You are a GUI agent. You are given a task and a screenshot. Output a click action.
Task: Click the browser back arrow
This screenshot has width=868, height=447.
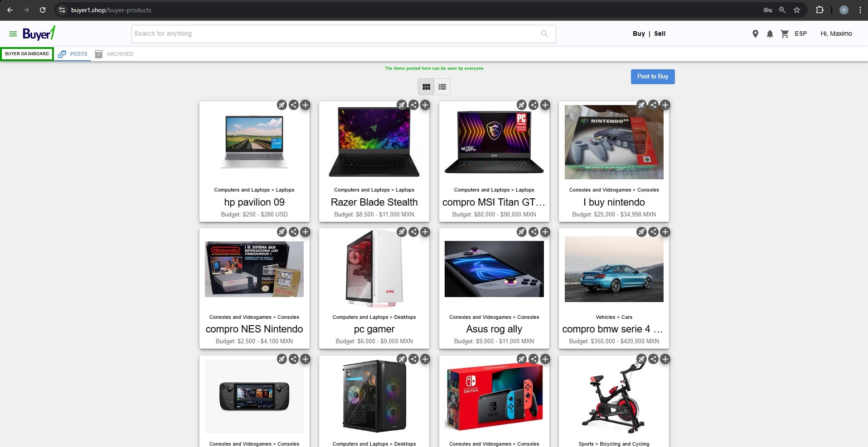(10, 10)
